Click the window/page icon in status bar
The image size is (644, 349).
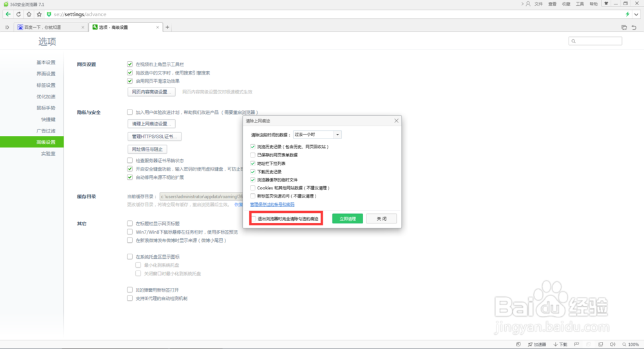click(600, 344)
